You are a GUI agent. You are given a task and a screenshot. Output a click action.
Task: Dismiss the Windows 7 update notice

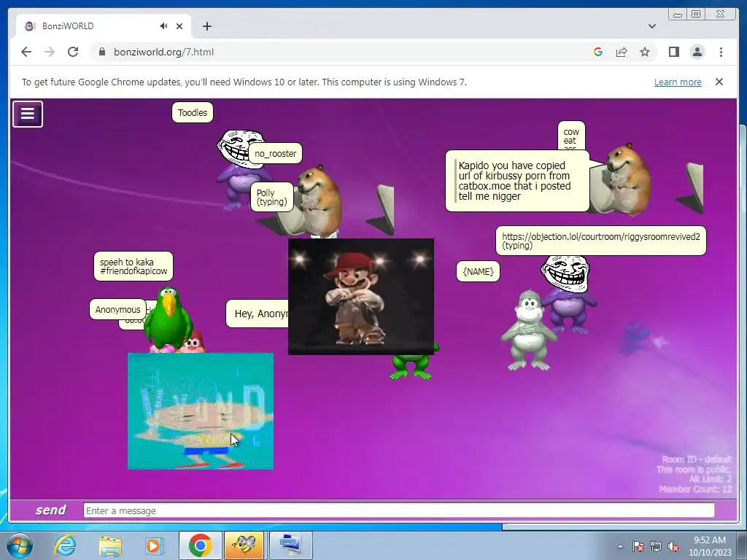(719, 82)
